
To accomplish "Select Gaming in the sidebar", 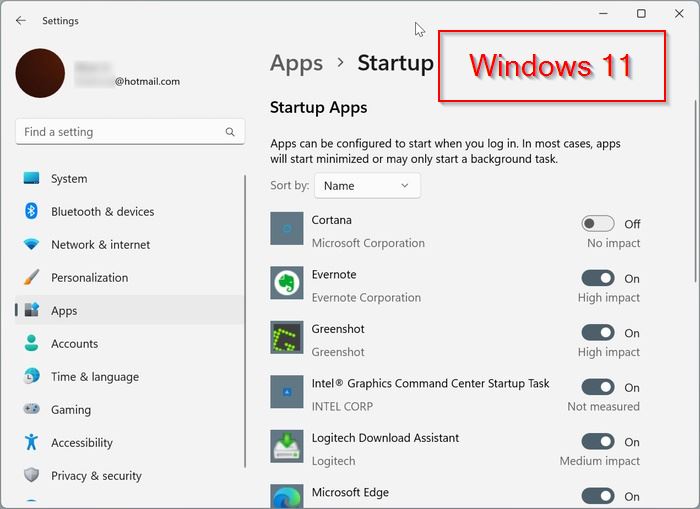I will (129, 409).
